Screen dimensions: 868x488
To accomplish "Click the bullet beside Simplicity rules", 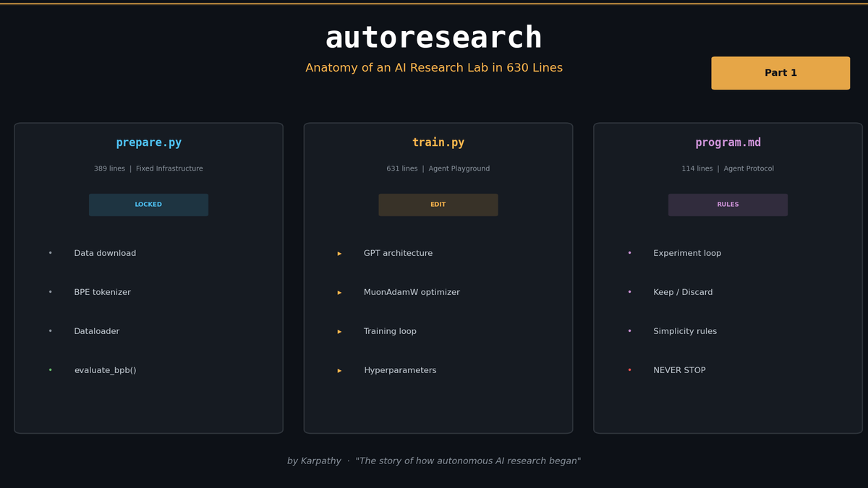I will click(629, 331).
